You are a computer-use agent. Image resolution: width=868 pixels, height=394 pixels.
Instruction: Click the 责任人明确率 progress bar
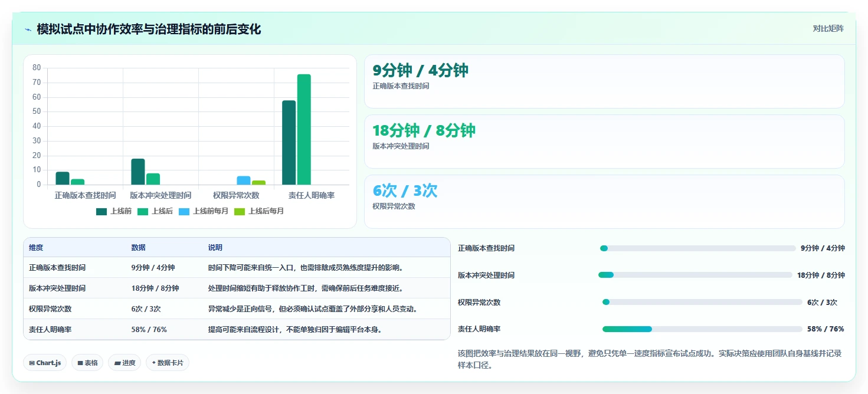tap(702, 329)
